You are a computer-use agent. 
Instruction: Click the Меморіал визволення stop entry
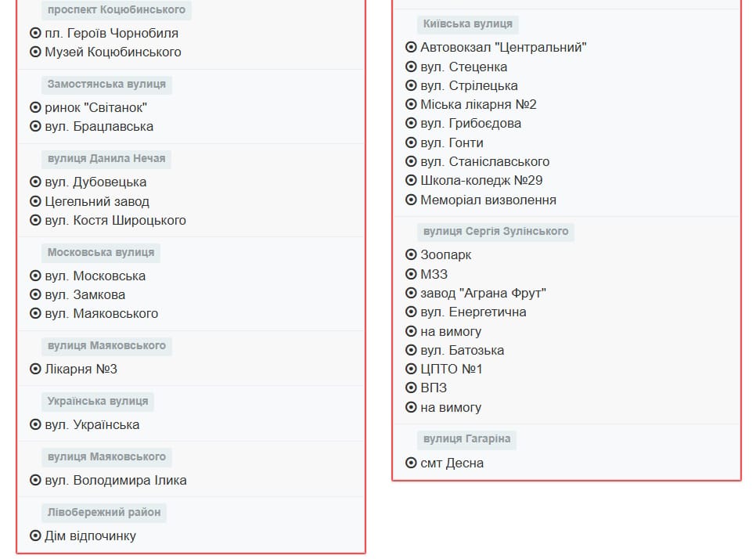click(x=488, y=200)
